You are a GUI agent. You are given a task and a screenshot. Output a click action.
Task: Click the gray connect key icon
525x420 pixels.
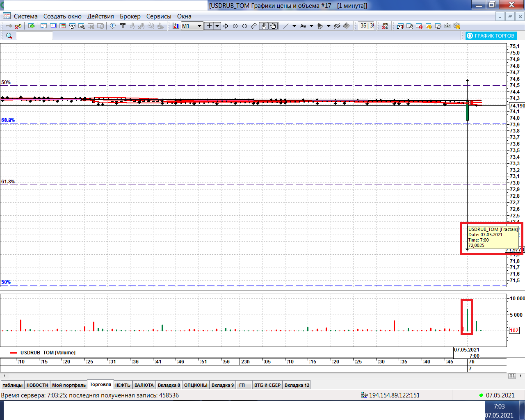(x=9, y=26)
